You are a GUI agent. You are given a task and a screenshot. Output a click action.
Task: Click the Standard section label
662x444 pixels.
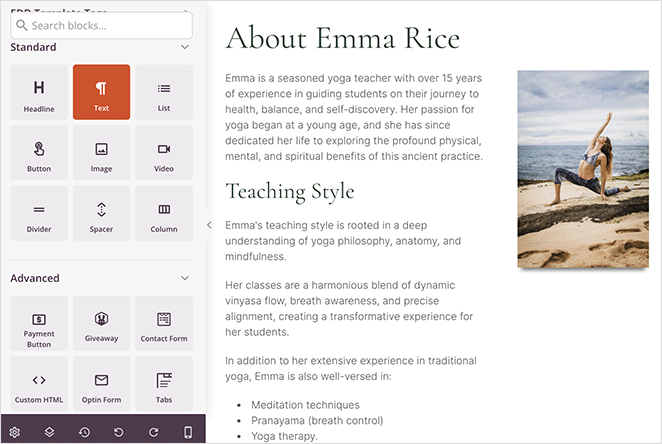tap(33, 47)
